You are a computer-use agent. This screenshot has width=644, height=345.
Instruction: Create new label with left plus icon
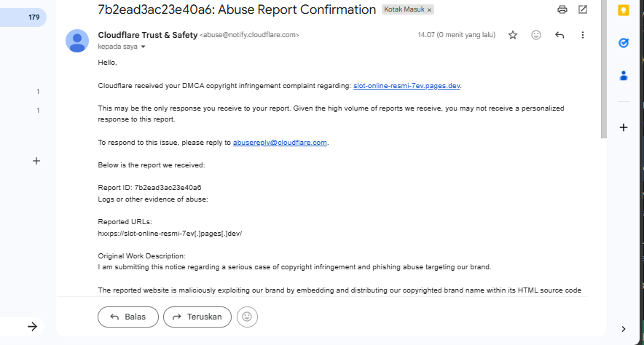pos(36,161)
